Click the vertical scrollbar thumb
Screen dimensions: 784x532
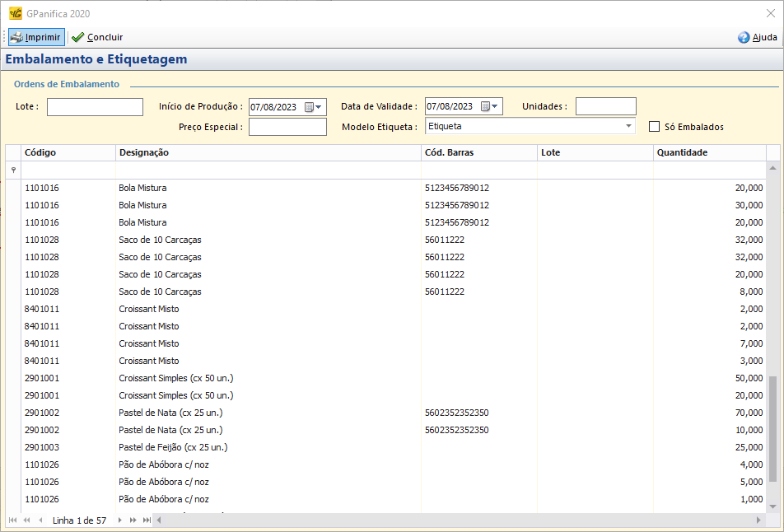(x=772, y=428)
